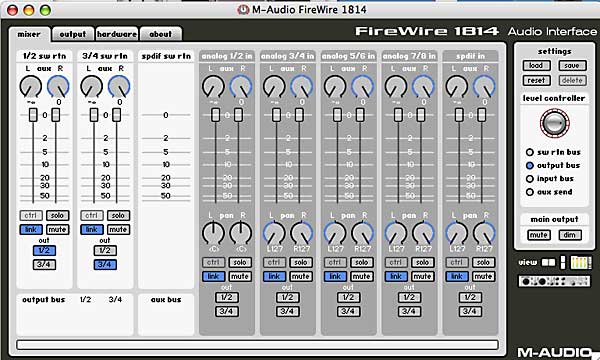Click the right aux knob on analog 1/2 in
The image size is (600, 360).
(241, 86)
